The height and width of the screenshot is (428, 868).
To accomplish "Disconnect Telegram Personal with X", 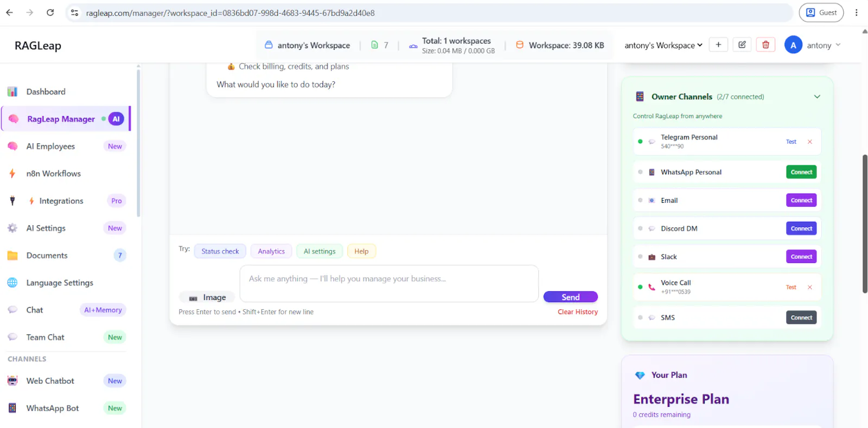I will (810, 142).
